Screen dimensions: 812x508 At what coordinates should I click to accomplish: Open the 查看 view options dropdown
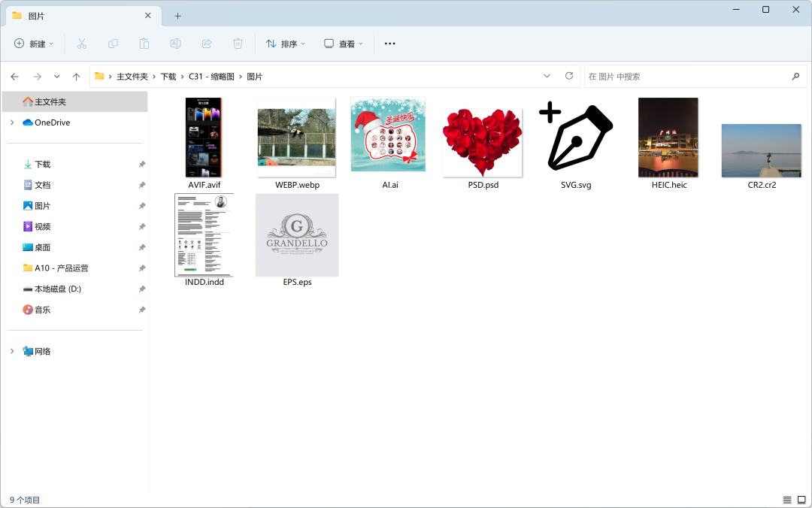343,44
